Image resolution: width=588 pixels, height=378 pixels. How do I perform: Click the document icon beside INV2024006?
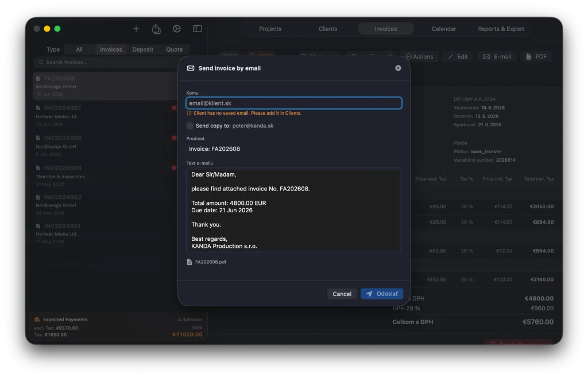[x=38, y=138]
